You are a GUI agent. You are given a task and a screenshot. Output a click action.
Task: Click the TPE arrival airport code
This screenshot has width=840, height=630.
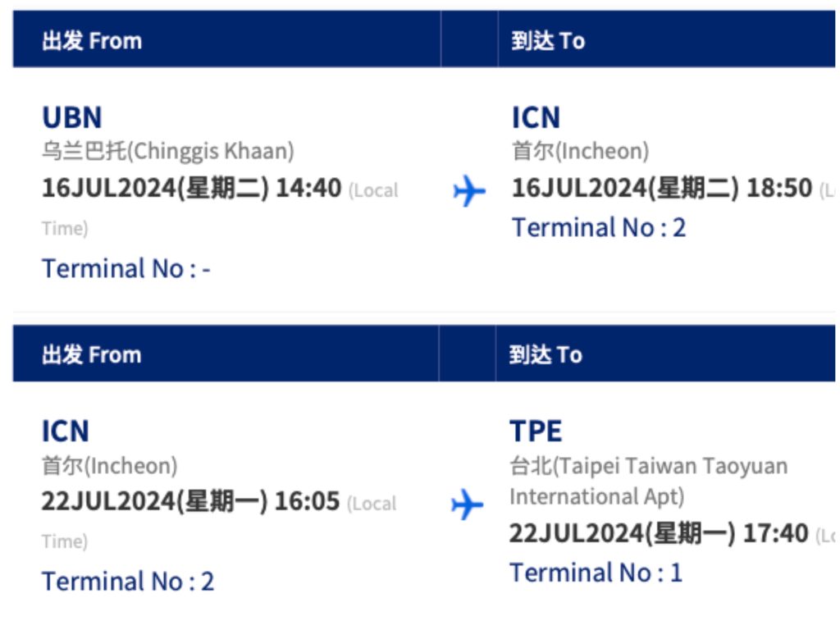(536, 431)
